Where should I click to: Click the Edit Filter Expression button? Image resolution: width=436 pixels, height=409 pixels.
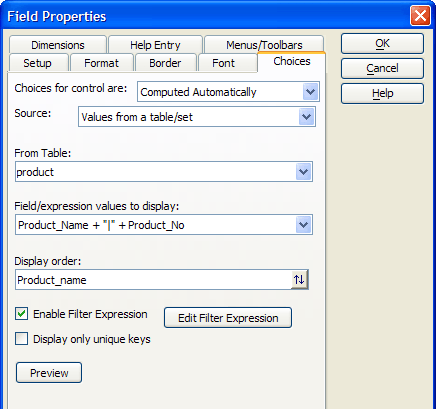228,318
